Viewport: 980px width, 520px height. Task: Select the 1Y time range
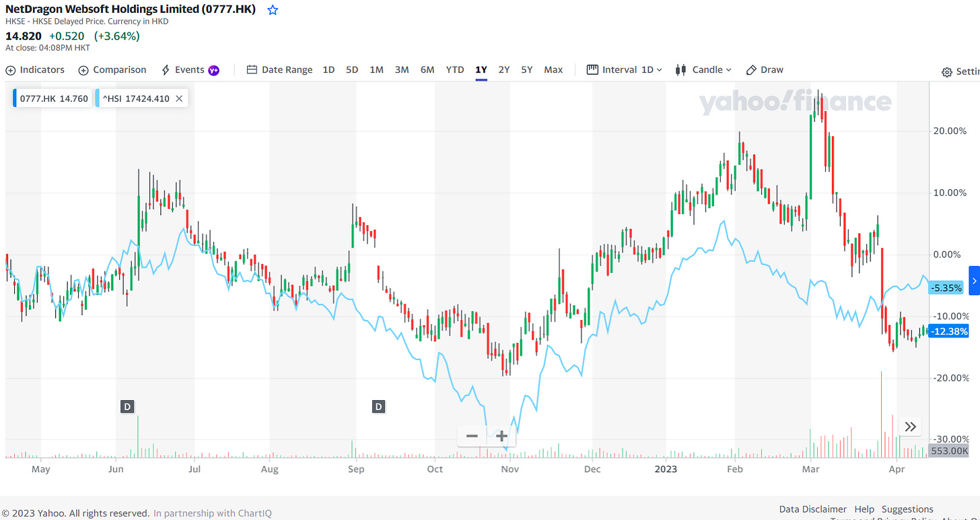(x=481, y=70)
